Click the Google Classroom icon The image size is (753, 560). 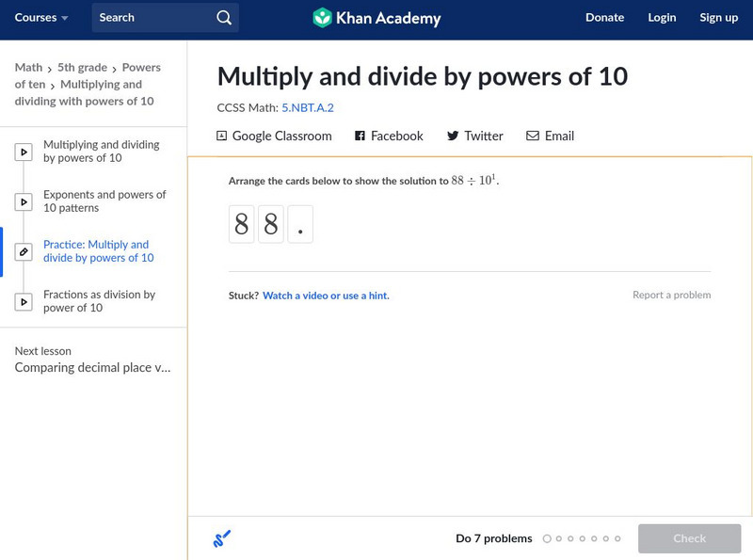[x=221, y=136]
